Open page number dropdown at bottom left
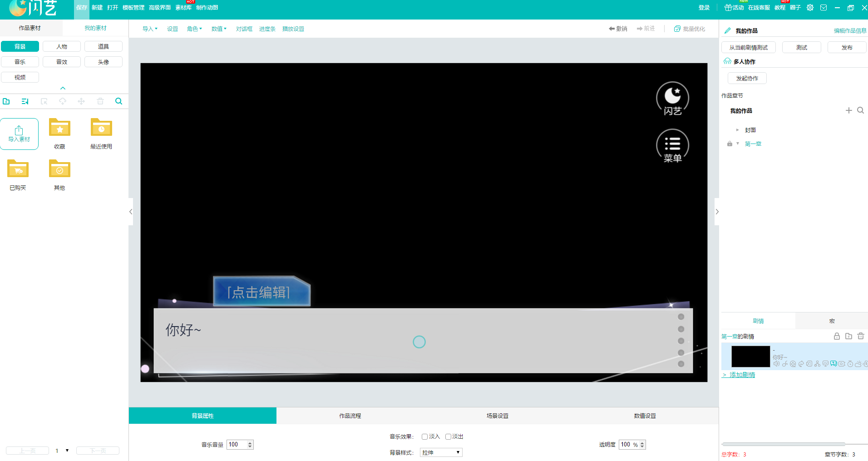Screen dimensions: 868x461 coord(67,451)
